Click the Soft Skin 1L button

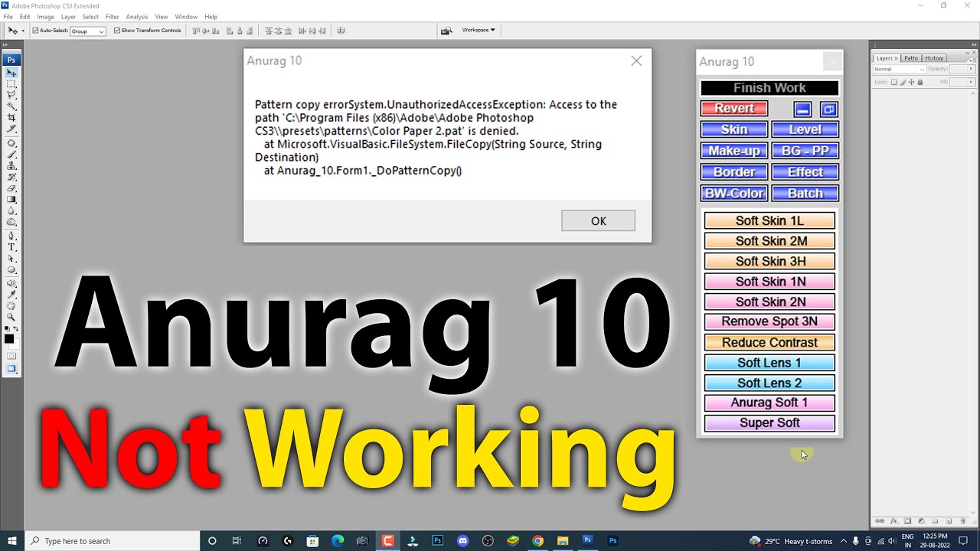[769, 220]
